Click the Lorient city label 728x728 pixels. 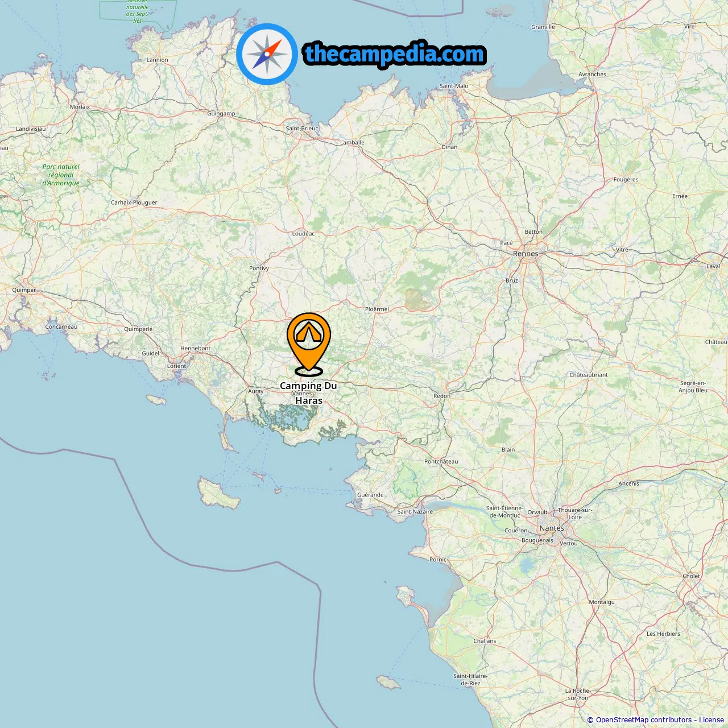pyautogui.click(x=176, y=366)
